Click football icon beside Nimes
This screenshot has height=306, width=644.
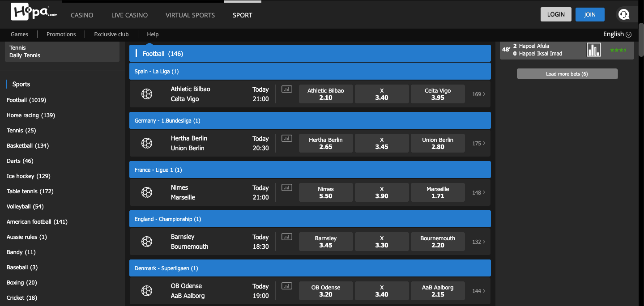point(147,192)
